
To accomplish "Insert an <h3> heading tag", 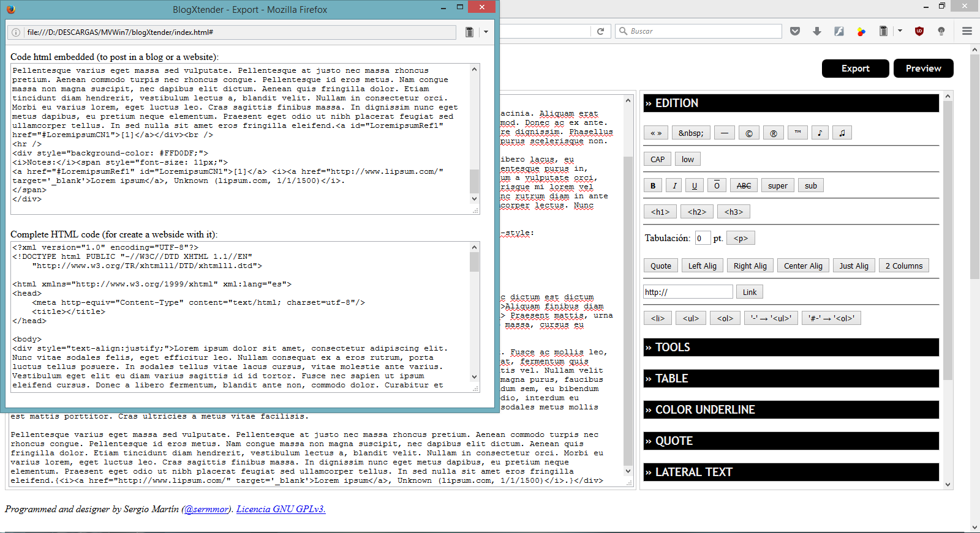I will [x=734, y=212].
